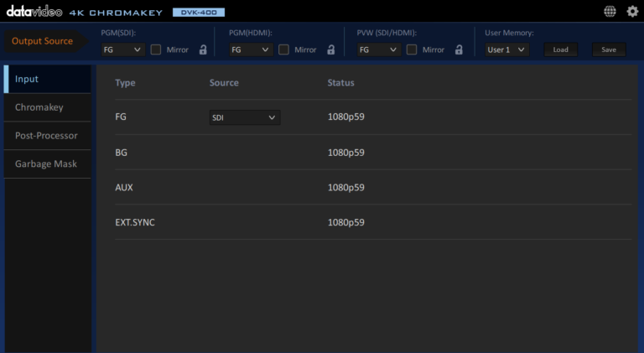Open the PVW (SDI/HDMI) source dropdown
Viewport: 644px width, 353px height.
pyautogui.click(x=379, y=49)
